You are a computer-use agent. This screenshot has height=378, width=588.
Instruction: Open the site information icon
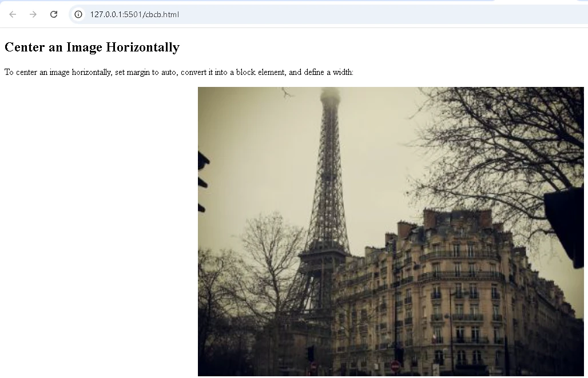78,14
